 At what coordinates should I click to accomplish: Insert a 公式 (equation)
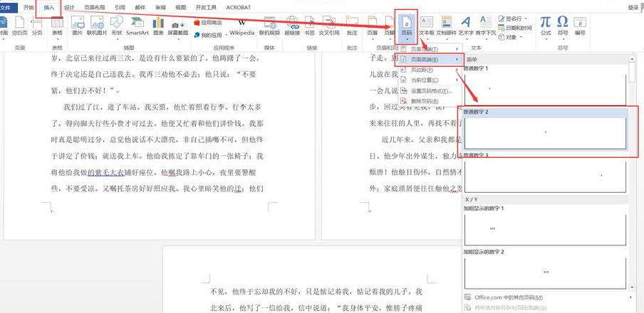click(546, 26)
